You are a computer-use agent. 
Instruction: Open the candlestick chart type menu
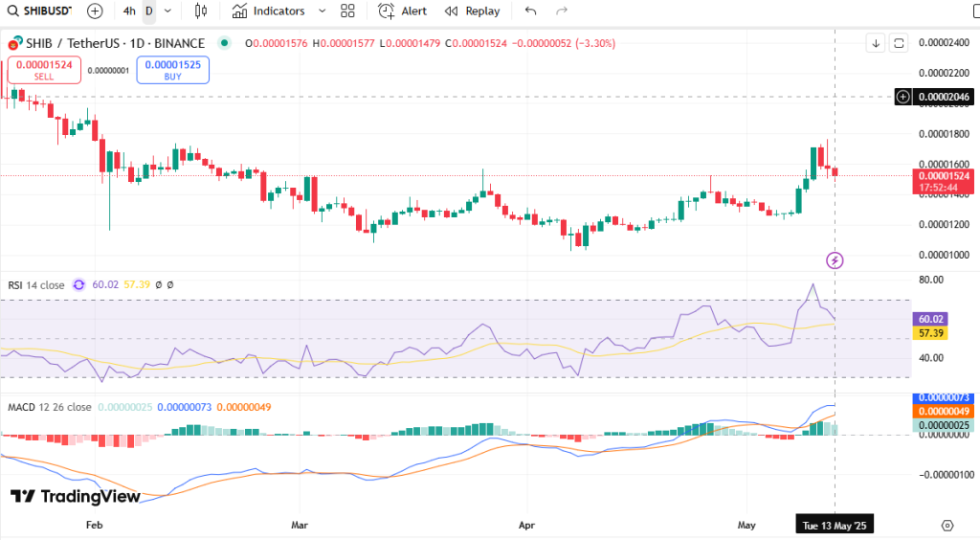[201, 11]
